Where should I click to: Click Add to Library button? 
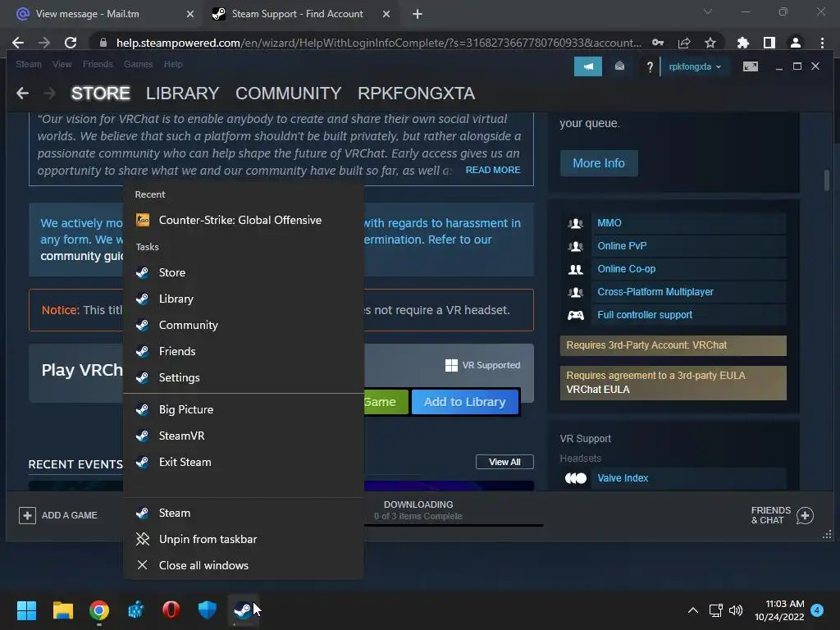pyautogui.click(x=465, y=402)
